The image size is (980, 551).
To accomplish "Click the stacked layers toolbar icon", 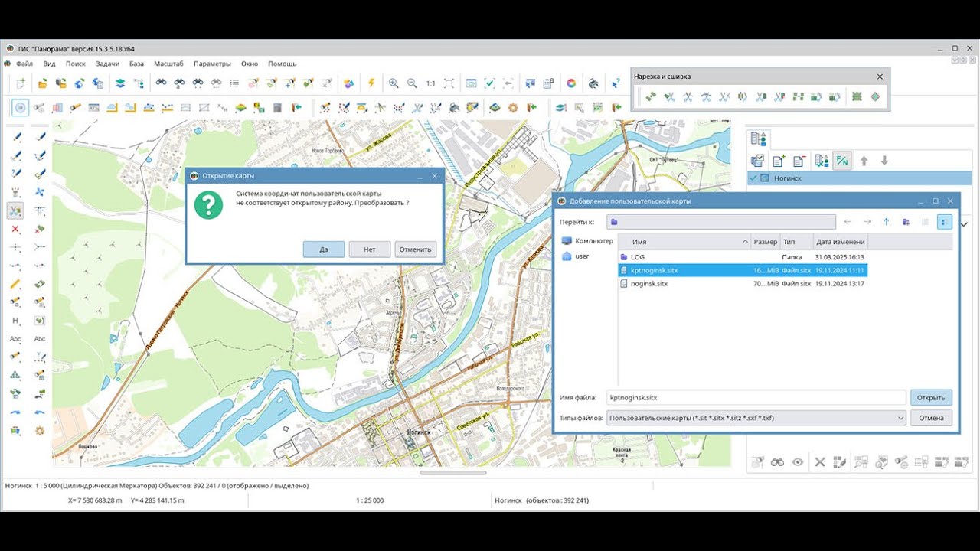I will click(x=120, y=83).
